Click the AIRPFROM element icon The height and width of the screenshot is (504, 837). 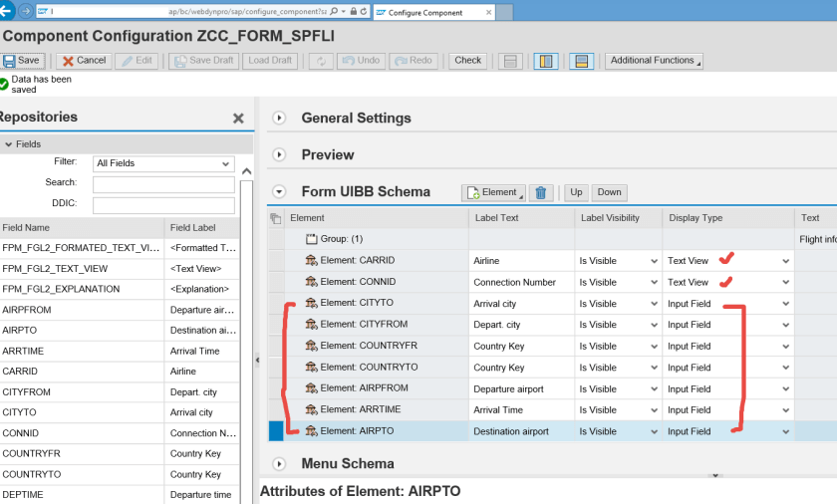pyautogui.click(x=311, y=388)
